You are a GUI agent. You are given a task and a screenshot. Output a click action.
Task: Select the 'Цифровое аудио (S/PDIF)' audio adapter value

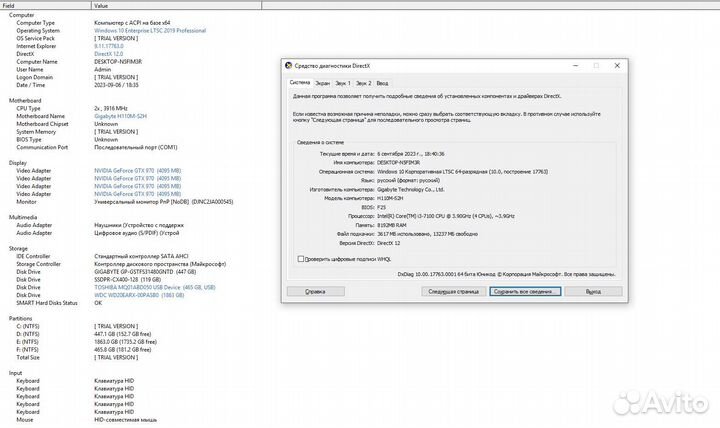(137, 233)
